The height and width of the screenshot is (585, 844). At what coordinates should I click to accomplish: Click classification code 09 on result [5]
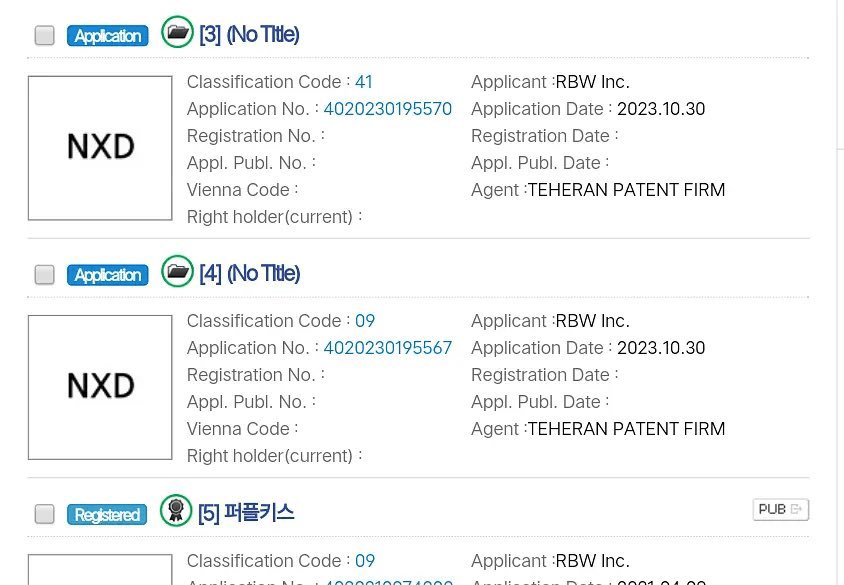365,561
